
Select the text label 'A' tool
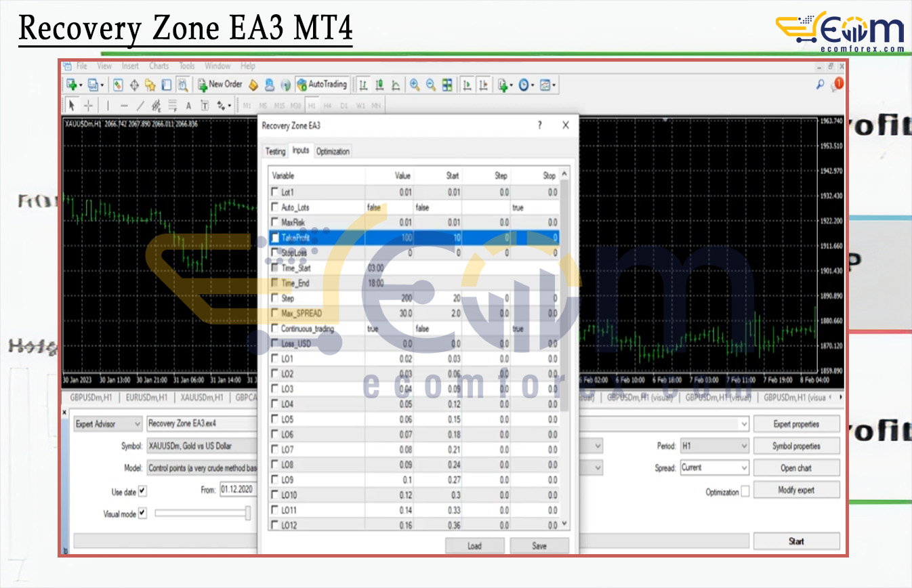(188, 106)
